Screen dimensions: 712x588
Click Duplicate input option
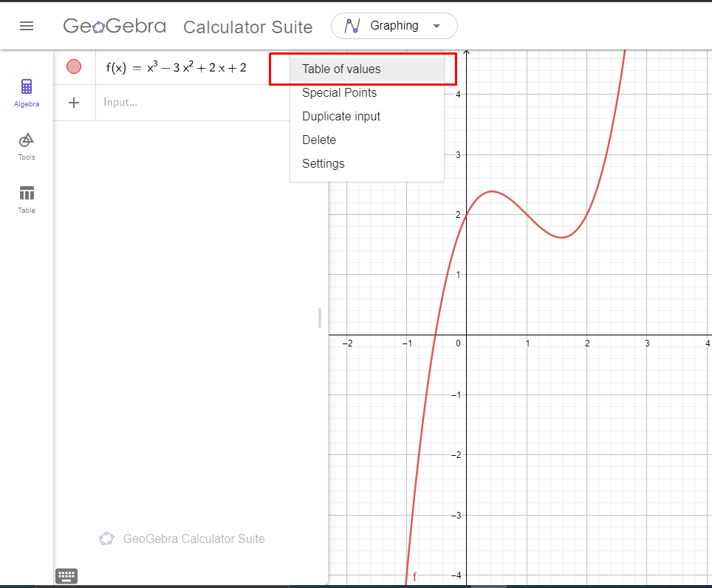(341, 116)
